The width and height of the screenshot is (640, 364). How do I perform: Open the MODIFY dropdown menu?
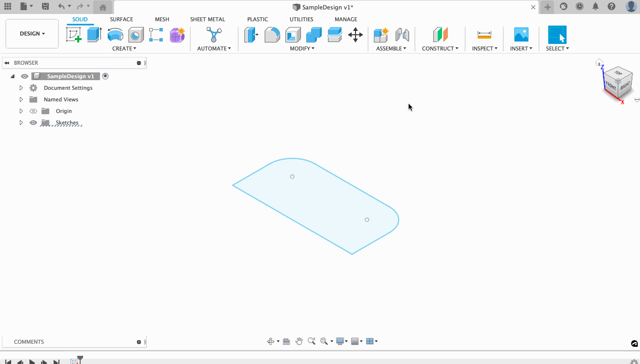pyautogui.click(x=302, y=48)
